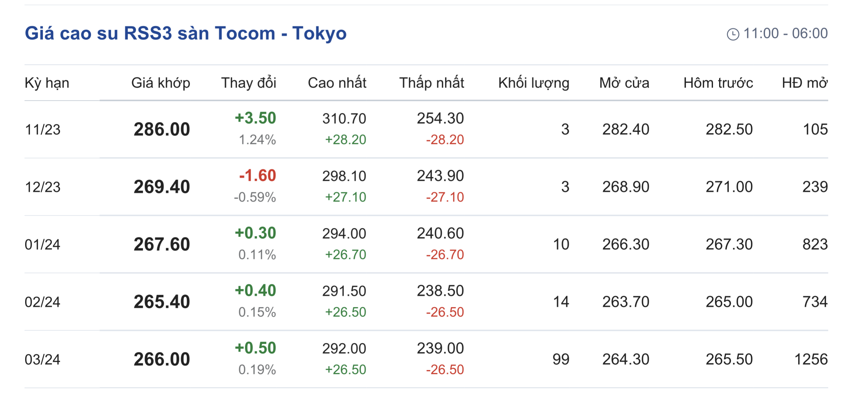Select the HĐ mở column header
Viewport: 868px width, 401px height.
click(804, 83)
